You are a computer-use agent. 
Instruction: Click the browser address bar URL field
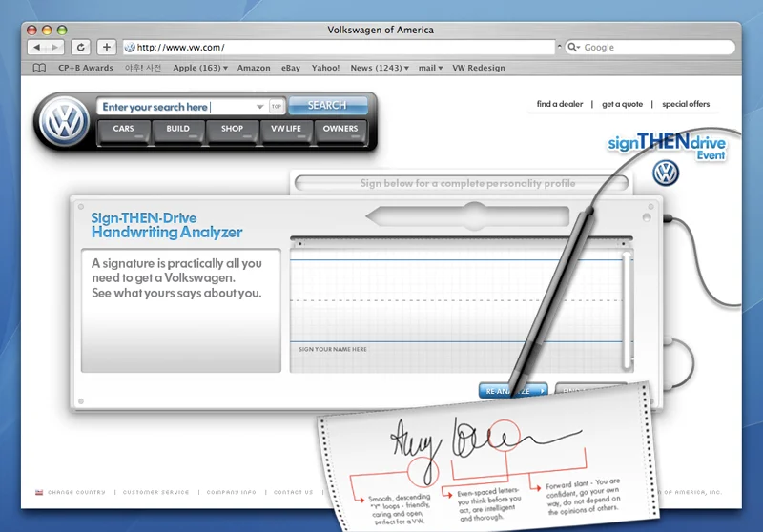coord(339,47)
